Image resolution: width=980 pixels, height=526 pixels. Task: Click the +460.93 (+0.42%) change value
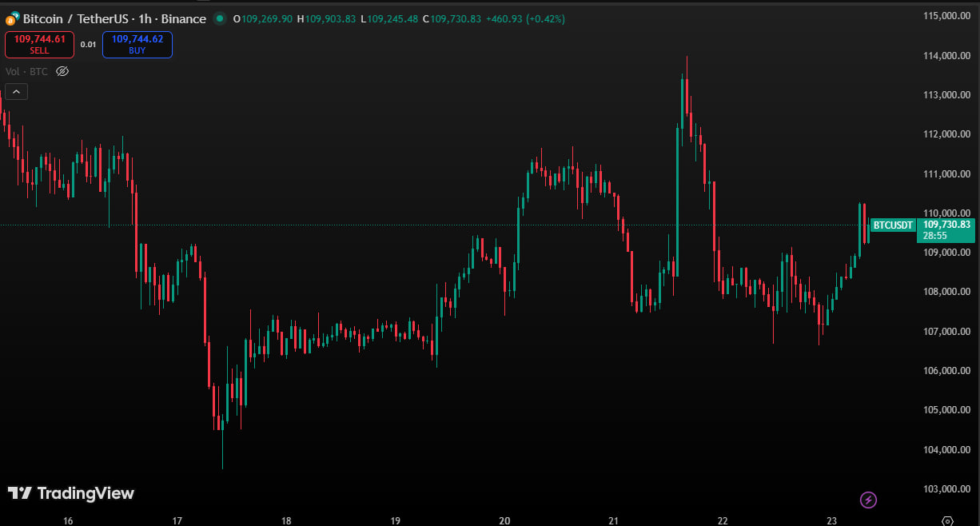click(526, 19)
